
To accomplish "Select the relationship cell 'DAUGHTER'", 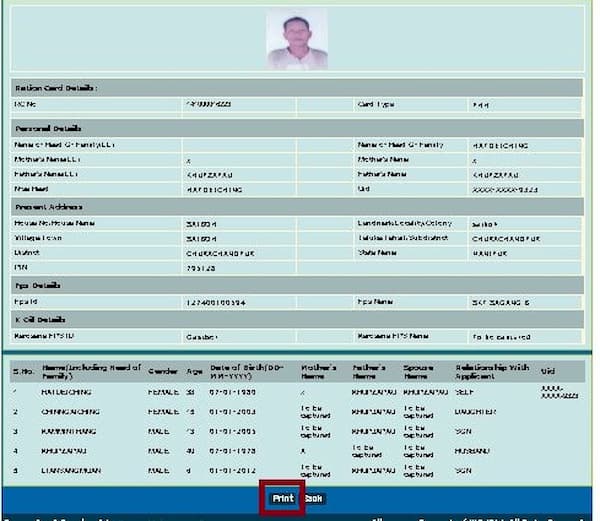I will coord(476,412).
